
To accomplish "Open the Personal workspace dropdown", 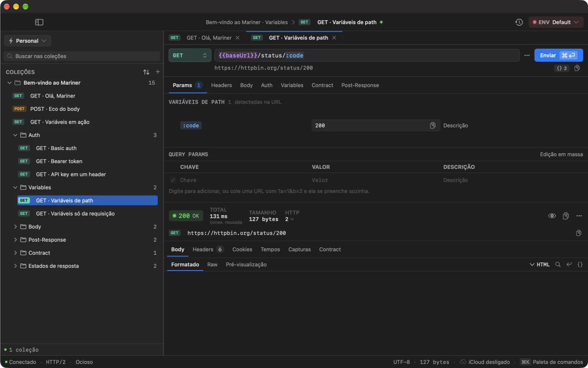I will pyautogui.click(x=28, y=41).
